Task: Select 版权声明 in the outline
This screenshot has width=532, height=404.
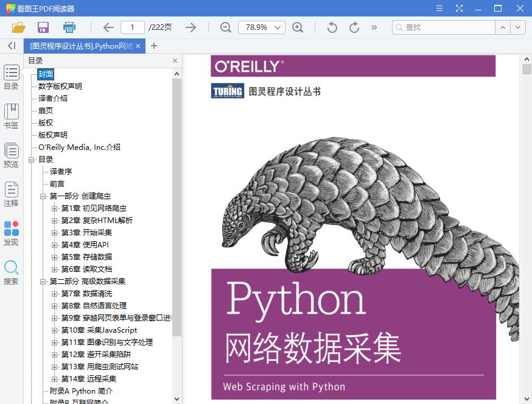Action: [x=52, y=135]
